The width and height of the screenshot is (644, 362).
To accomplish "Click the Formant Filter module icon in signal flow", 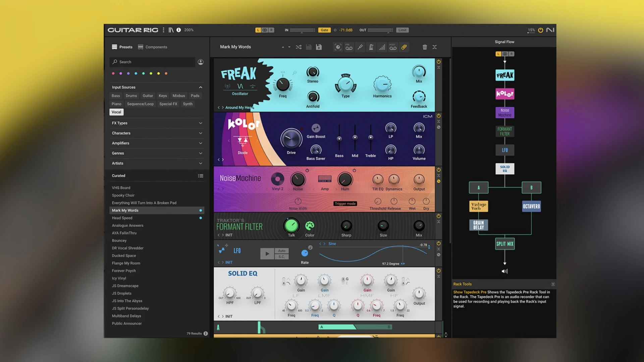I will [504, 131].
